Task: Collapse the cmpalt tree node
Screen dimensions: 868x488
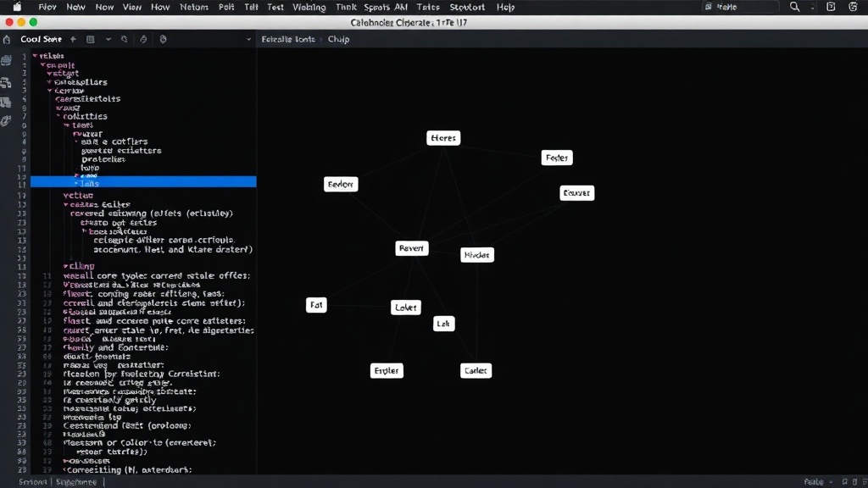Action: (x=43, y=64)
